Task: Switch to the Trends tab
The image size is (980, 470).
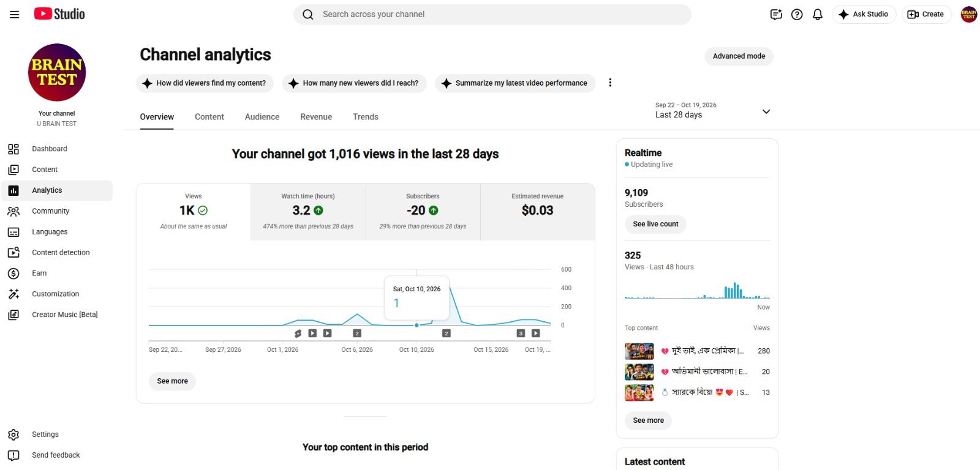Action: click(x=366, y=117)
